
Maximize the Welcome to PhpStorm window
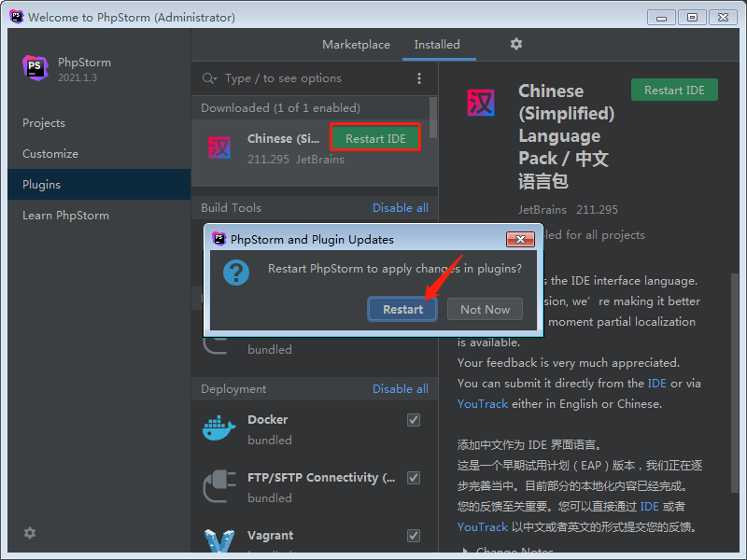(692, 18)
